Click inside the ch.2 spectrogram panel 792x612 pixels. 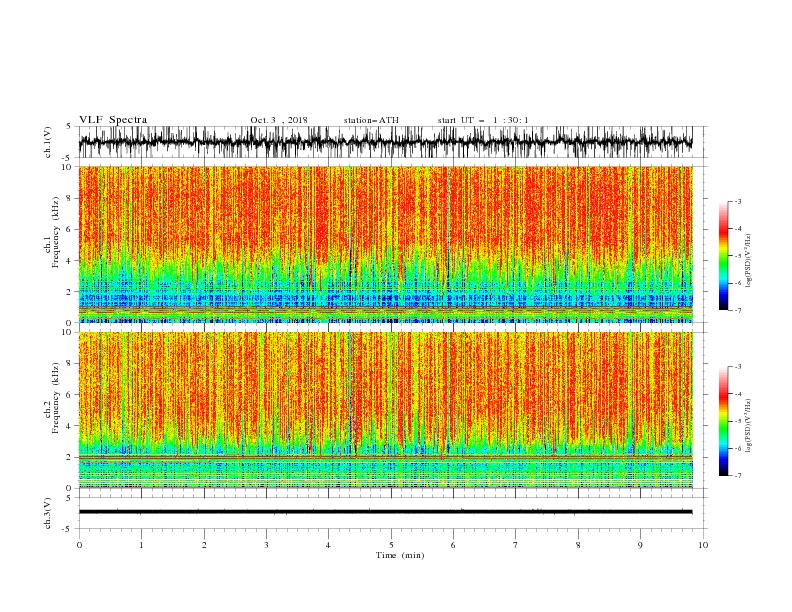pyautogui.click(x=385, y=410)
